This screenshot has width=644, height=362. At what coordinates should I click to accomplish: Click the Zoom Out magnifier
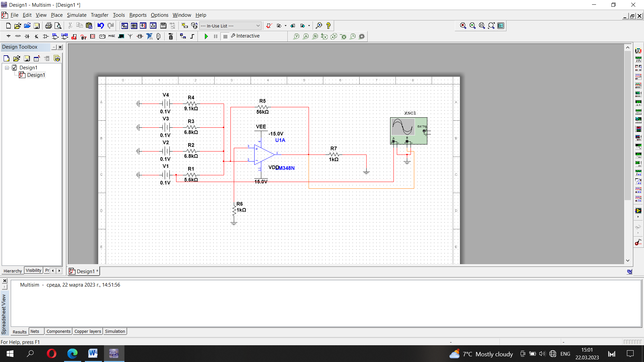tap(473, 26)
